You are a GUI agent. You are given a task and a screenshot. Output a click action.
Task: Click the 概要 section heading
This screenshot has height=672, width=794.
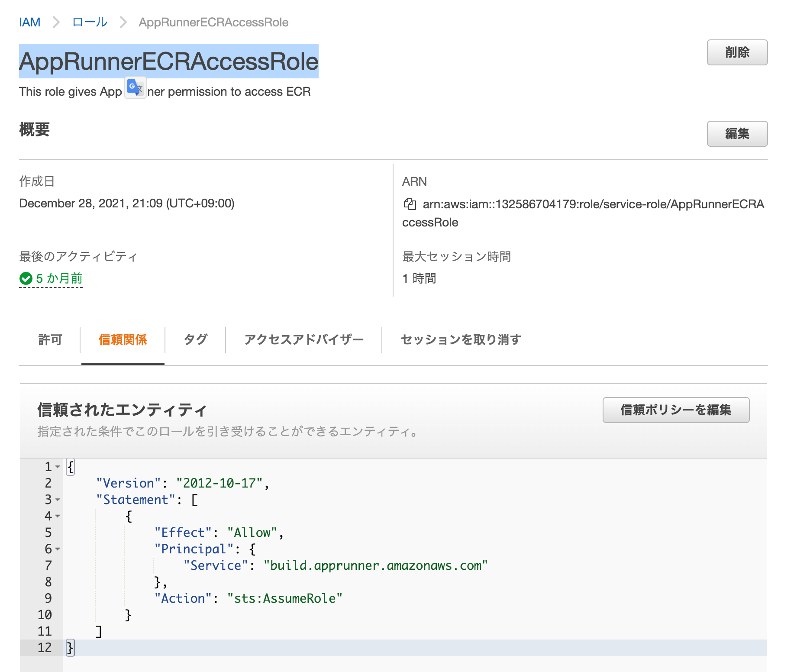pos(35,129)
